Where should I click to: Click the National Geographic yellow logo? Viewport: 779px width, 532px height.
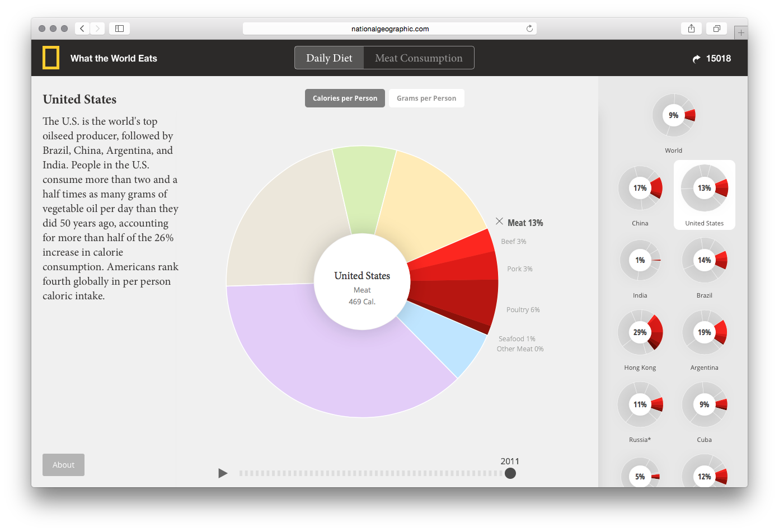point(51,58)
